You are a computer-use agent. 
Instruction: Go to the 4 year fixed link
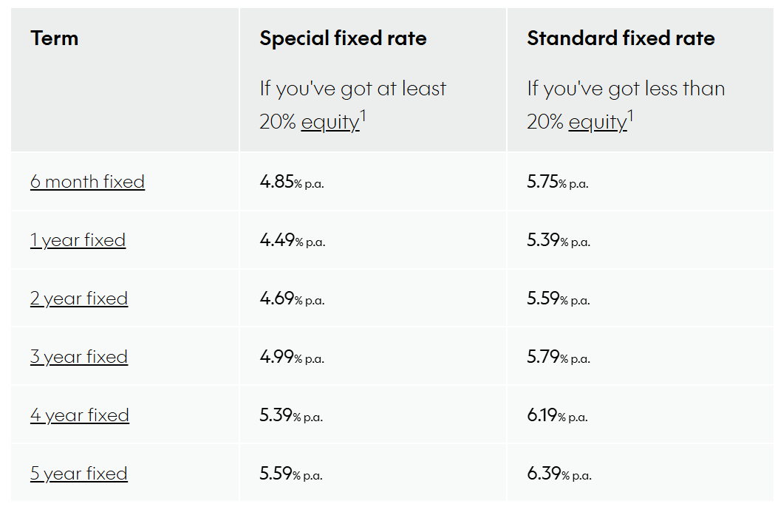pyautogui.click(x=80, y=415)
